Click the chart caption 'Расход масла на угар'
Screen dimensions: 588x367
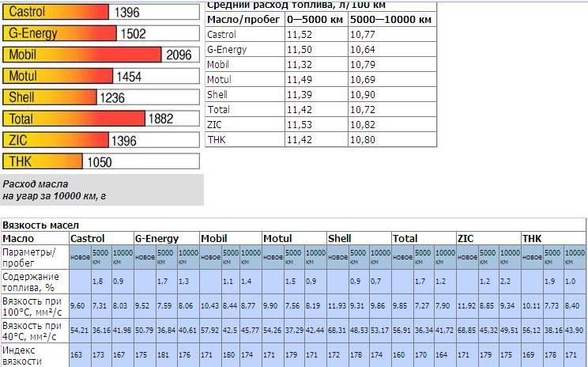[48, 189]
